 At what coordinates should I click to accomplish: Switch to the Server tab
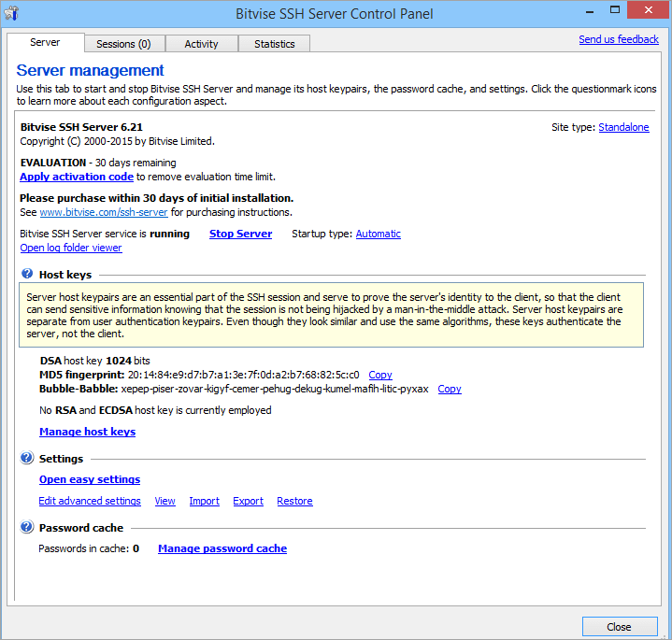45,42
